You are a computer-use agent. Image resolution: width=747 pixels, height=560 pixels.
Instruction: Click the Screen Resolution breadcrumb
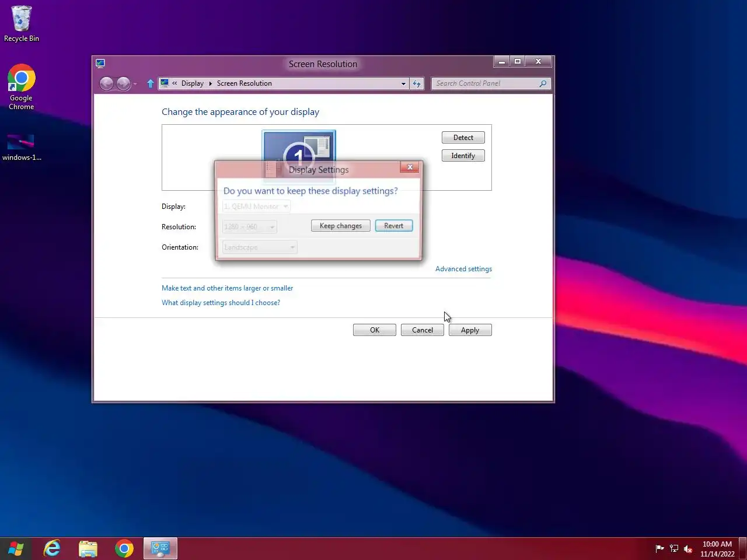tap(245, 83)
